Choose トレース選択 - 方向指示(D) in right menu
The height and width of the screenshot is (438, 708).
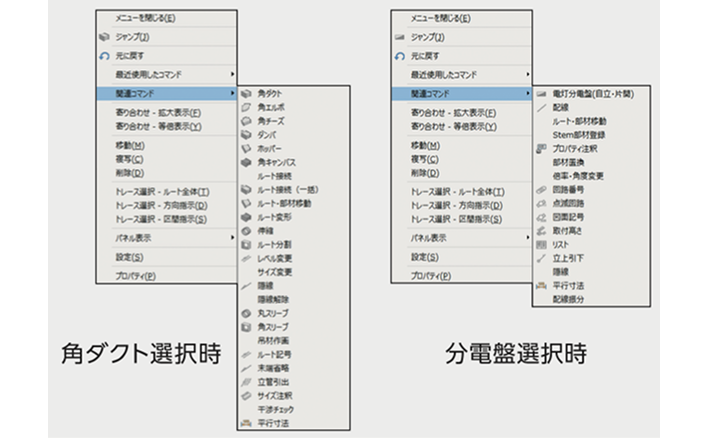click(456, 205)
